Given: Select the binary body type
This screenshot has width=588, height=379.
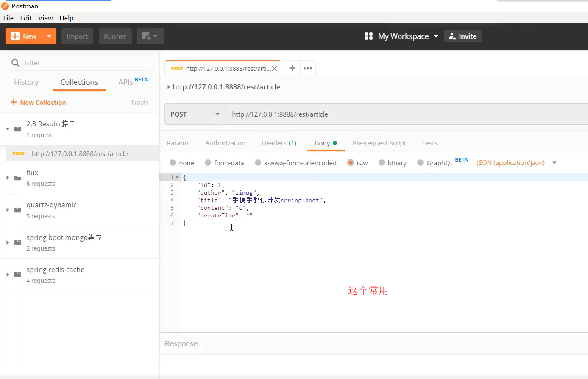Looking at the screenshot, I should coord(382,163).
